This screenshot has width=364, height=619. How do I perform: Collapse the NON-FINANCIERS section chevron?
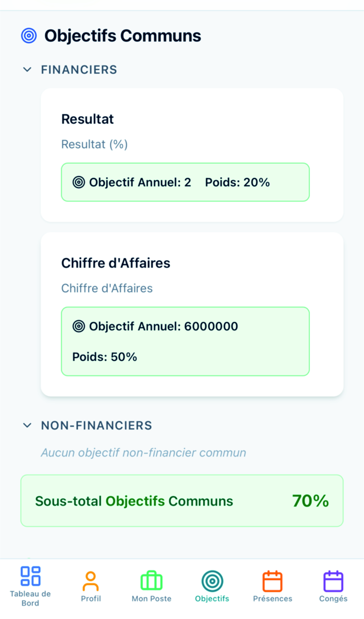tap(27, 425)
